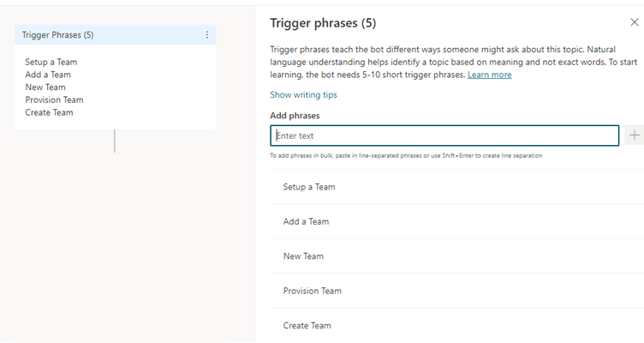The height and width of the screenshot is (343, 644).
Task: Select Setup a Team in panel list
Action: (x=456, y=187)
